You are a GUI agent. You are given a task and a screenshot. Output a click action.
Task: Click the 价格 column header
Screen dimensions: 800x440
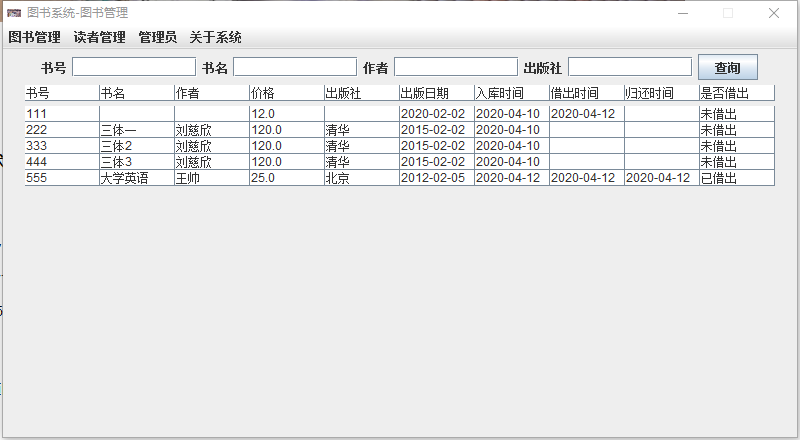click(287, 93)
